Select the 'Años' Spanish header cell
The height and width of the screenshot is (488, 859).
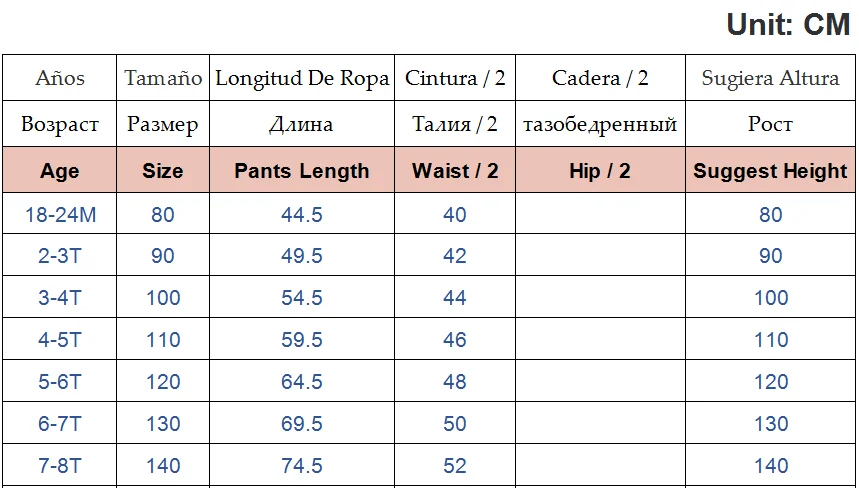click(x=60, y=78)
